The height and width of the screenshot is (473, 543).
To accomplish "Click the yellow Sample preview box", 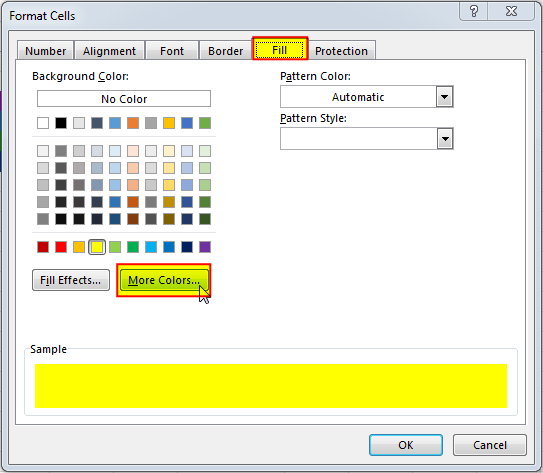I will pyautogui.click(x=271, y=386).
